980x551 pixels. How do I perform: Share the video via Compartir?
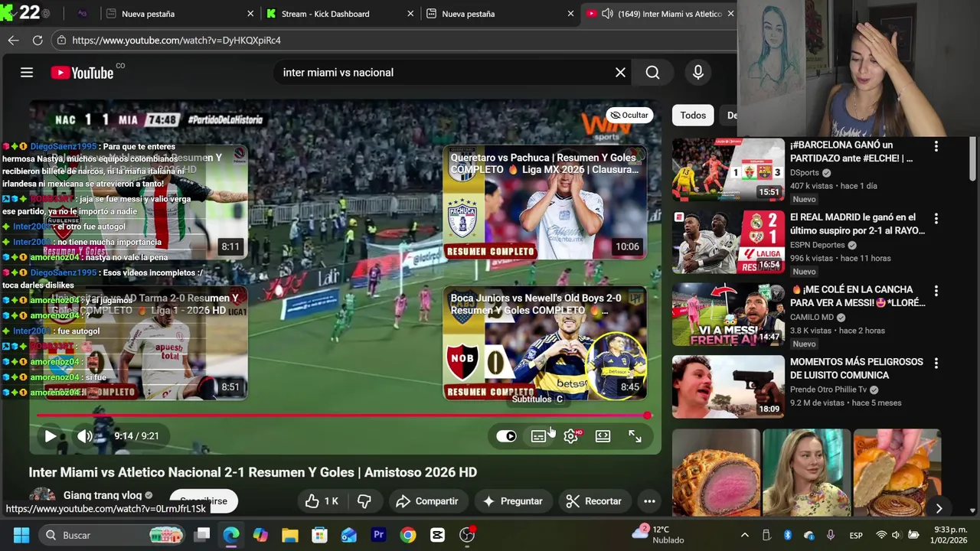(x=427, y=501)
